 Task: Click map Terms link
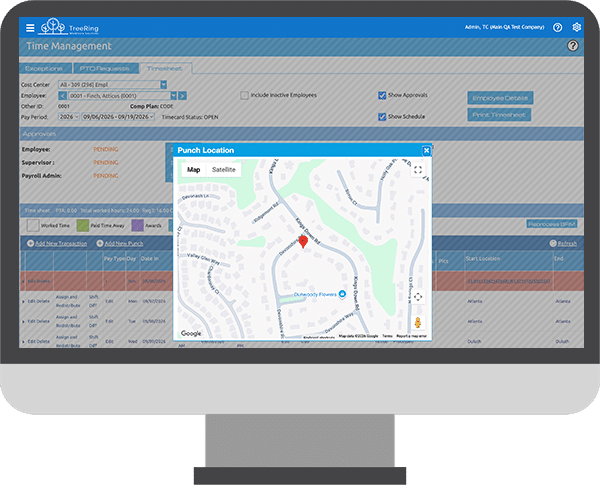[387, 336]
